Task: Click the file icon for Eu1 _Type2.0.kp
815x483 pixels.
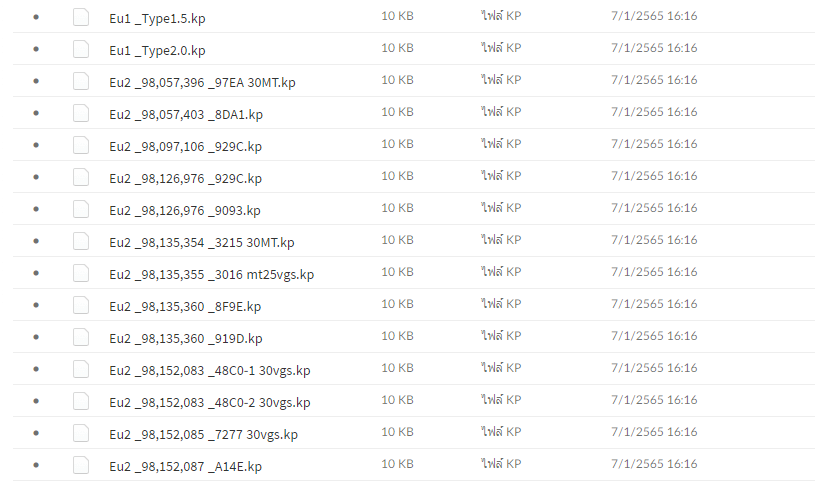Action: (81, 49)
